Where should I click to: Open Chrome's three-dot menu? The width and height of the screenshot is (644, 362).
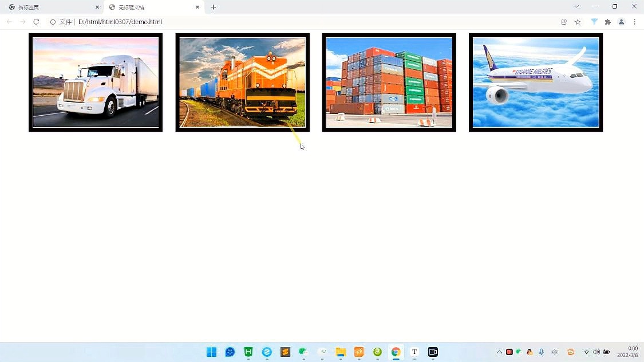pyautogui.click(x=634, y=22)
